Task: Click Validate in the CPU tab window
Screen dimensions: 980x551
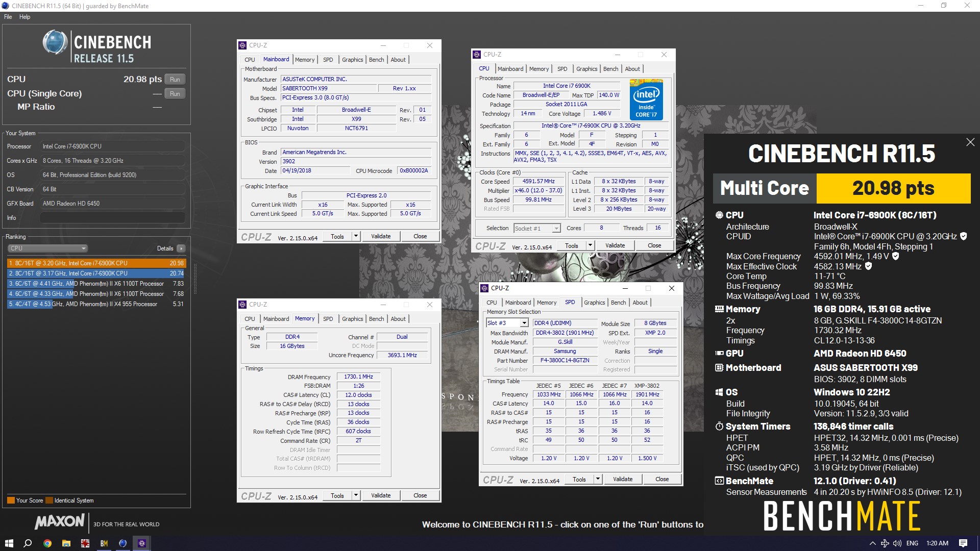Action: click(x=615, y=245)
